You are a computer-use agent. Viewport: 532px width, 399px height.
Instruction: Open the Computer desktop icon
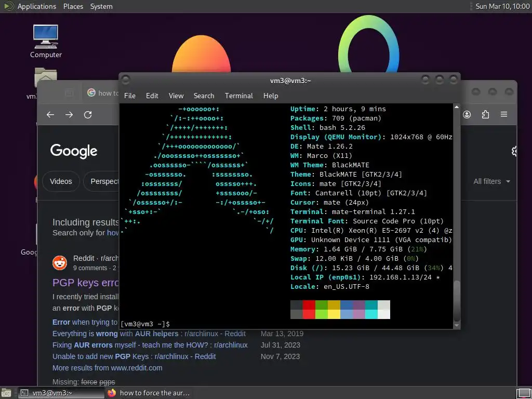pos(46,41)
